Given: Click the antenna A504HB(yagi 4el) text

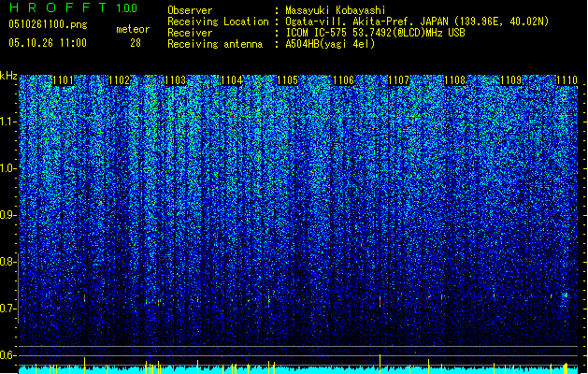Looking at the screenshot, I should [x=330, y=44].
